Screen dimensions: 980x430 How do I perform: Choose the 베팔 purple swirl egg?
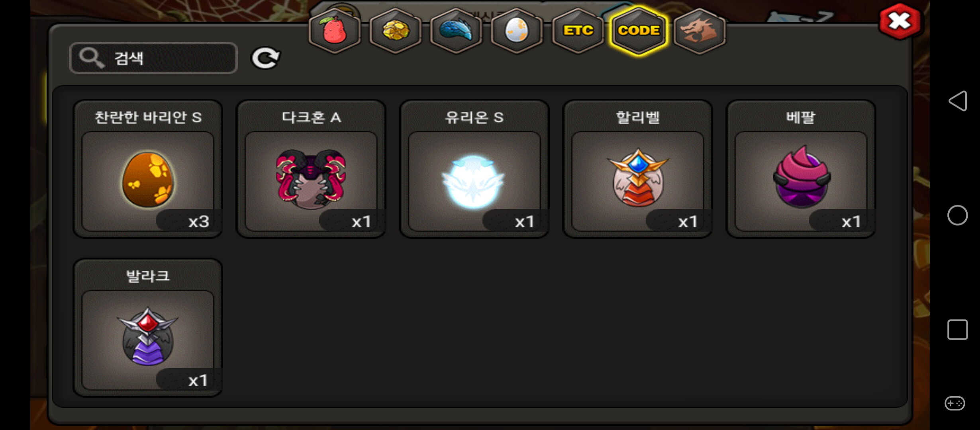tap(801, 169)
